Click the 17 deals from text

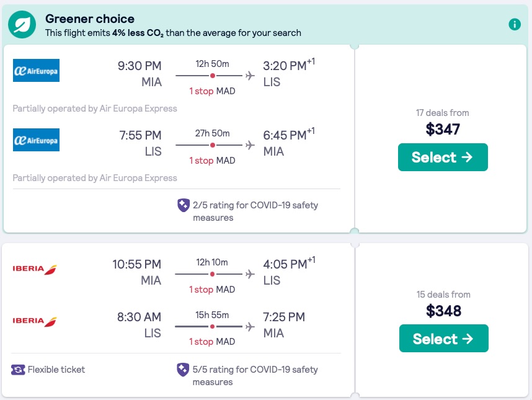coord(442,113)
